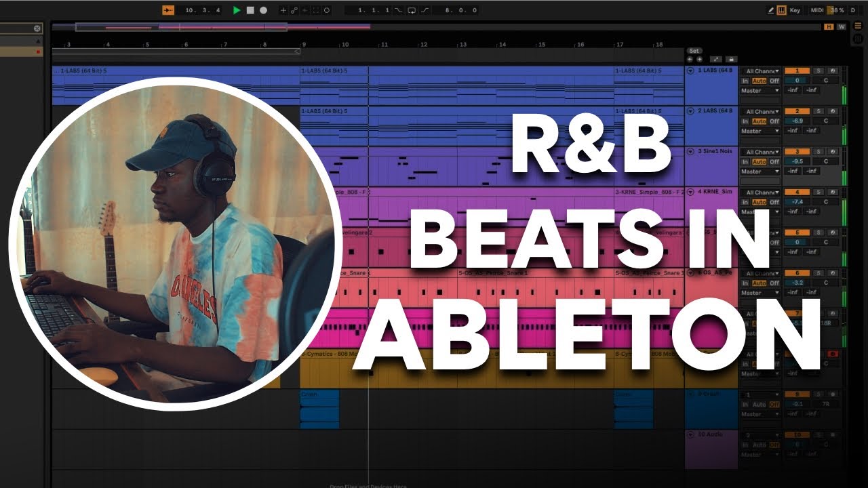Image resolution: width=868 pixels, height=488 pixels.
Task: Arm track 6 for recording
Action: click(x=833, y=273)
